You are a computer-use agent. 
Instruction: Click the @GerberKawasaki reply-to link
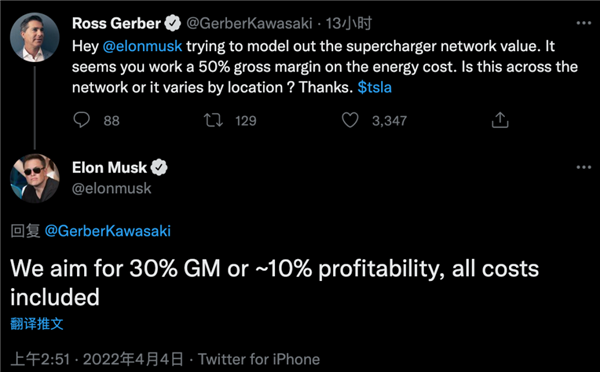pyautogui.click(x=108, y=231)
